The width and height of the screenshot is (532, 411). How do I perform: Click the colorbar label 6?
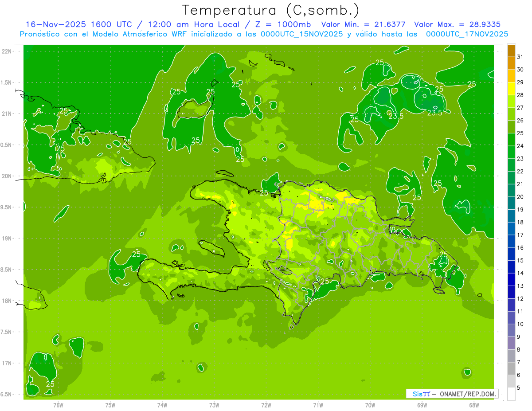tap(519, 375)
